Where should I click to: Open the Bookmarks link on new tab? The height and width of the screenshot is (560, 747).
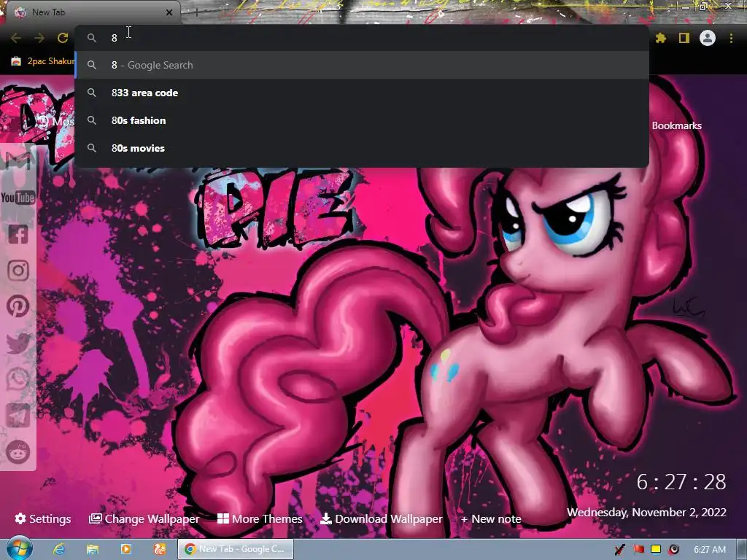coord(676,125)
